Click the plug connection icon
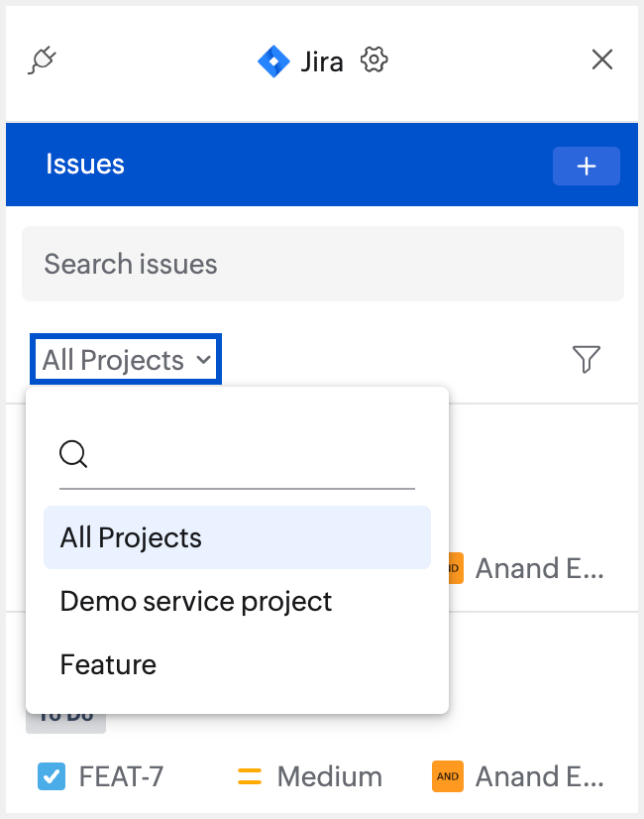The image size is (644, 819). coord(42,60)
